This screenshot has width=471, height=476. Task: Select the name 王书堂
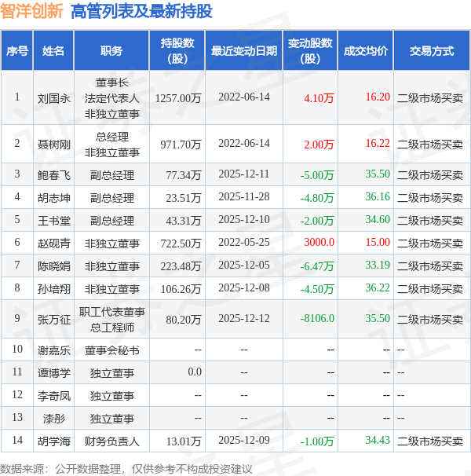tap(53, 221)
